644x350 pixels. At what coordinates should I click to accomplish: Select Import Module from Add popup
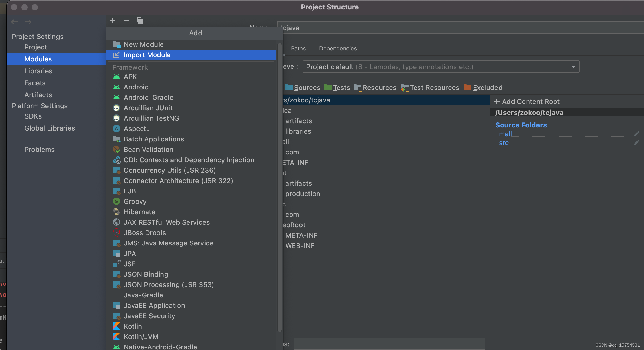coord(147,55)
